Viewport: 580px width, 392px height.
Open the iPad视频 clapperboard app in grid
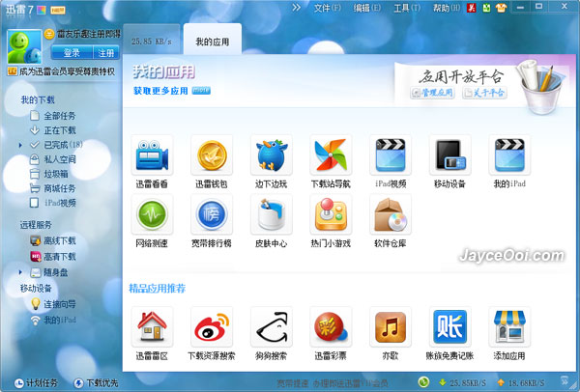391,155
